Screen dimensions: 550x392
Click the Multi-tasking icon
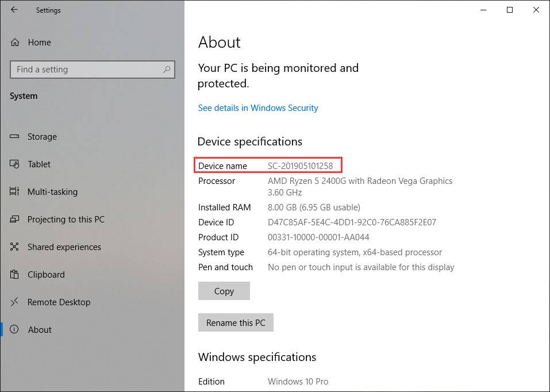(x=16, y=192)
